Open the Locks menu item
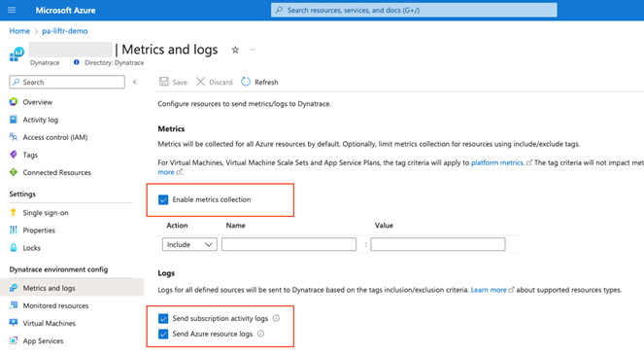644x355 pixels. 32,248
